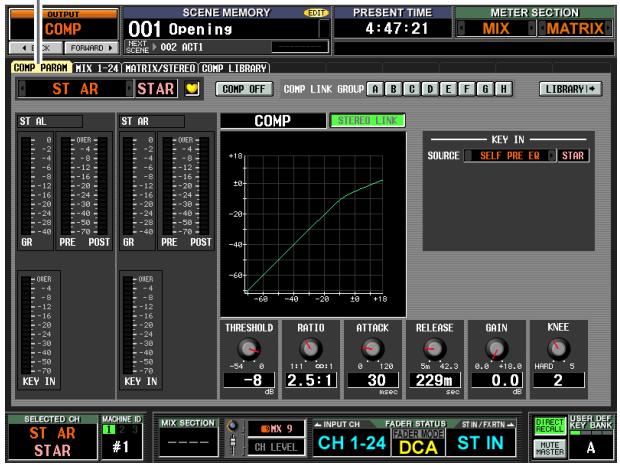The height and width of the screenshot is (465, 620).
Task: Click the arrow at MATRIX's right edge
Action: click(x=608, y=28)
